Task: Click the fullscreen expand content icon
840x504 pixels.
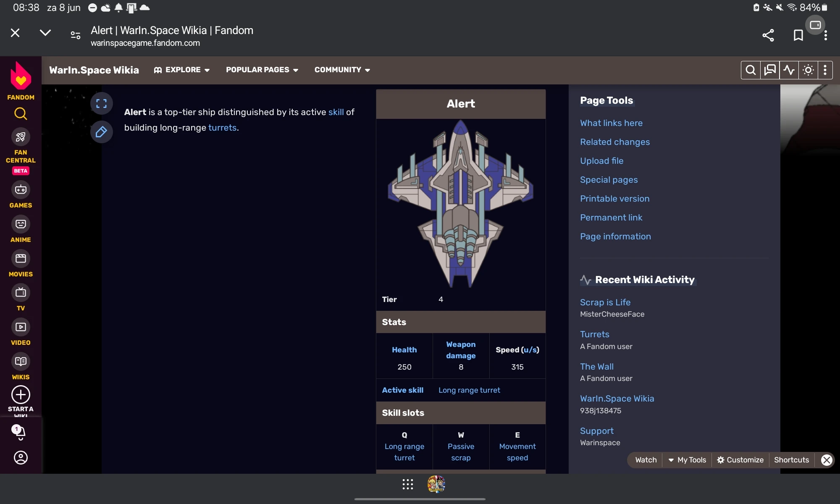Action: pos(101,103)
